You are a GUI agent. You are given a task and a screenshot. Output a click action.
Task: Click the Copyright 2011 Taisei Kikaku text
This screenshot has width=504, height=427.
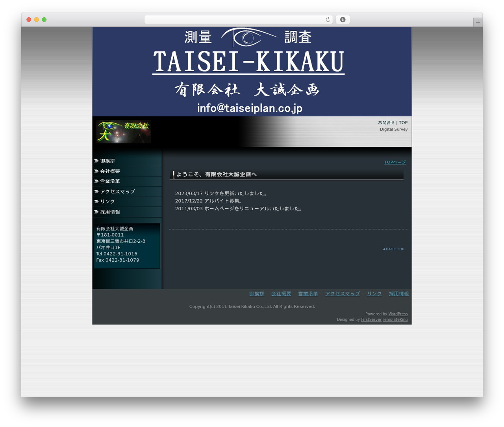click(252, 307)
